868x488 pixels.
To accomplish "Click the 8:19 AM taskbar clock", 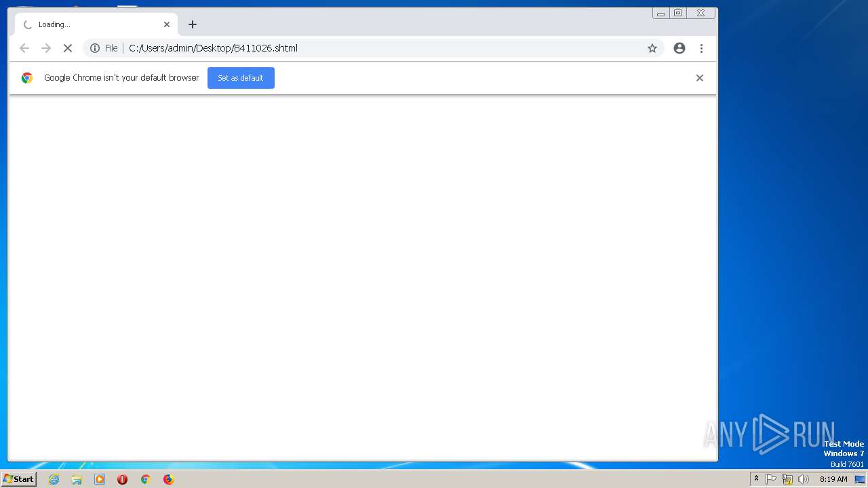I will [x=833, y=479].
